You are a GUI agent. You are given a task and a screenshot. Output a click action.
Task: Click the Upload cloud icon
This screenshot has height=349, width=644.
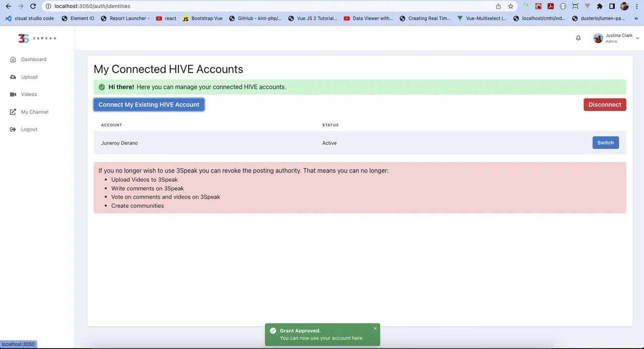pos(13,77)
